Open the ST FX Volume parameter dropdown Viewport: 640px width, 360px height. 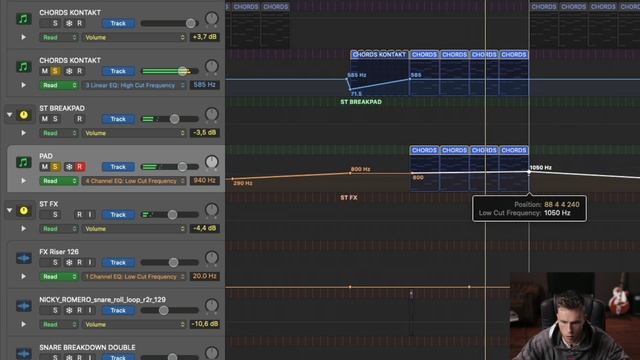134,229
